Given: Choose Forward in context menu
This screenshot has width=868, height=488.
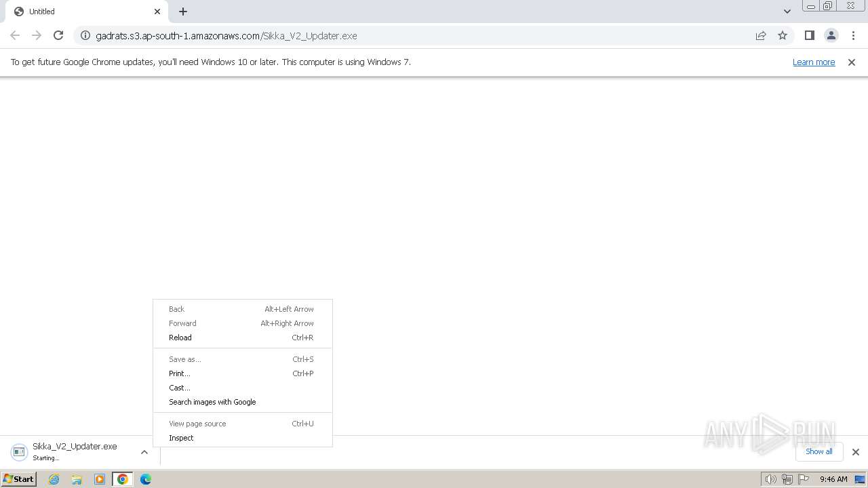Looking at the screenshot, I should pos(243,323).
